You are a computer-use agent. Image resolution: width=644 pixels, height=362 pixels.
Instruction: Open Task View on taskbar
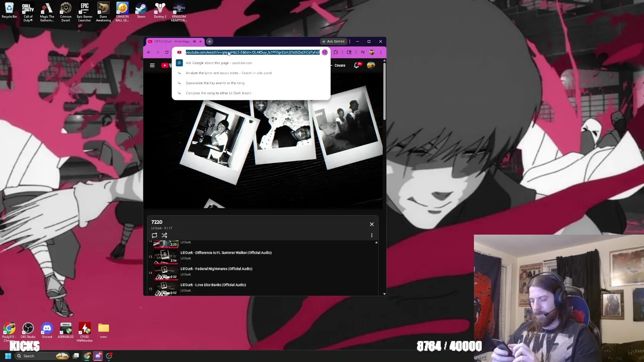[x=76, y=356]
